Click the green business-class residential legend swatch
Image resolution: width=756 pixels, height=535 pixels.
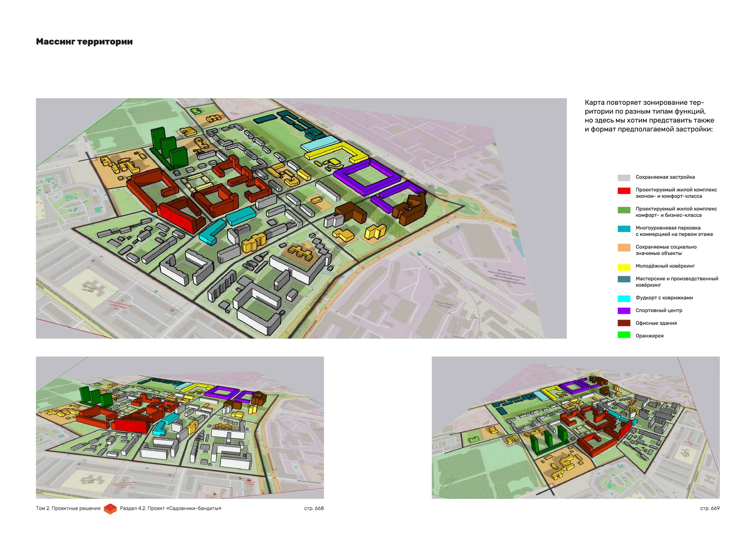click(624, 210)
